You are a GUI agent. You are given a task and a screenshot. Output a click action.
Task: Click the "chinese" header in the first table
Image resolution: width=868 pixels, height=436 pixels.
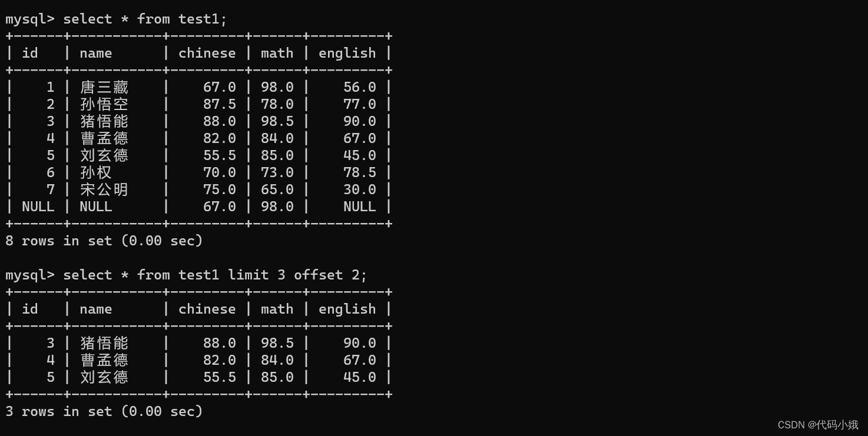[207, 53]
